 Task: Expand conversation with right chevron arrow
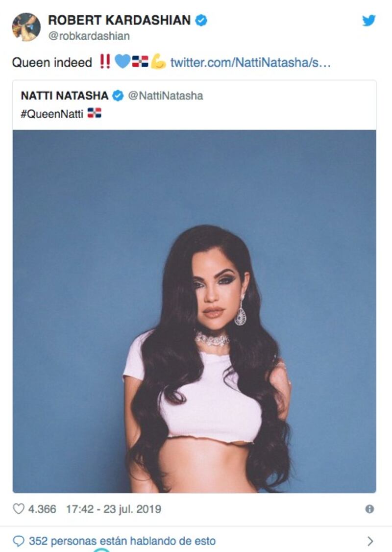pyautogui.click(x=370, y=541)
